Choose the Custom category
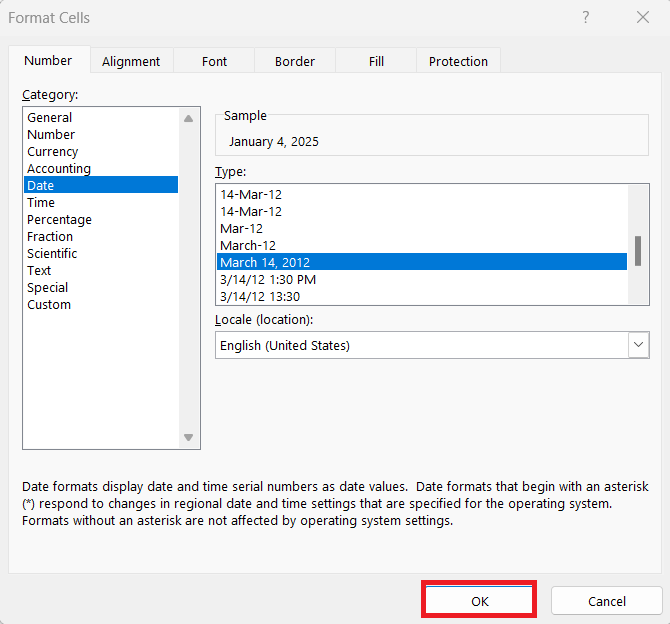The height and width of the screenshot is (624, 670). pyautogui.click(x=101, y=304)
